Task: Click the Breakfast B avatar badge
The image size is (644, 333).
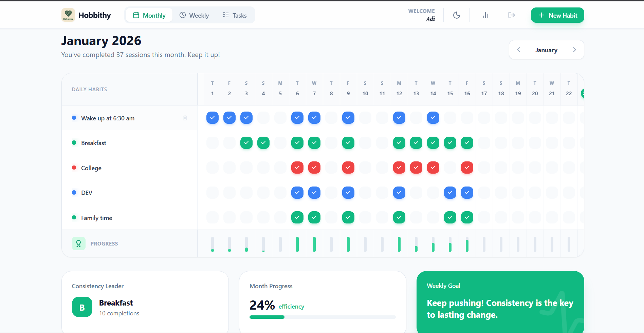Action: (82, 307)
